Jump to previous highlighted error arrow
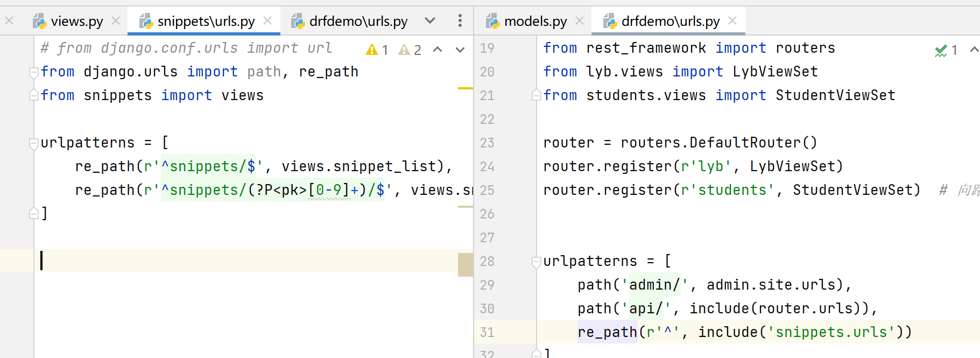 [x=438, y=50]
